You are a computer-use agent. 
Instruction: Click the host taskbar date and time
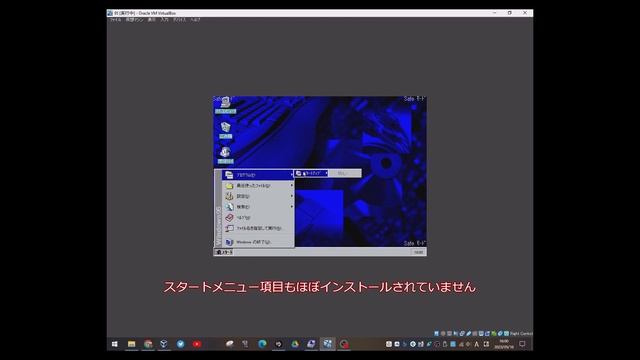(x=504, y=344)
